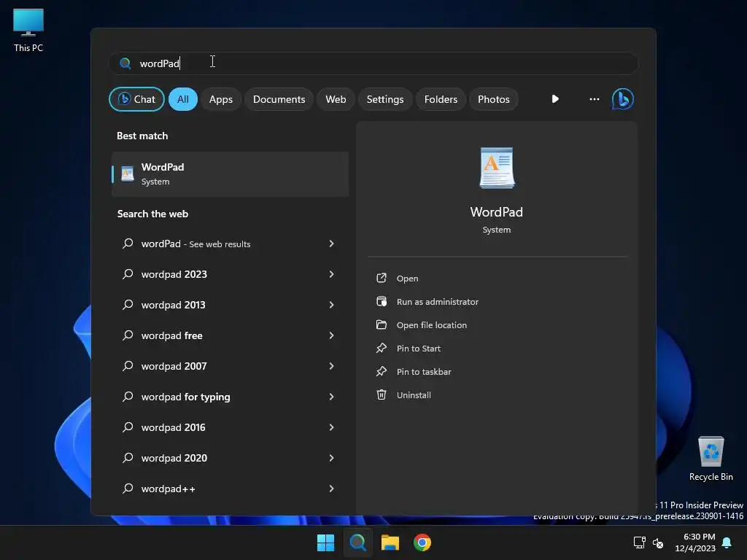747x560 pixels.
Task: Select the 'wordPad - See web results' suggestion
Action: pyautogui.click(x=230, y=244)
